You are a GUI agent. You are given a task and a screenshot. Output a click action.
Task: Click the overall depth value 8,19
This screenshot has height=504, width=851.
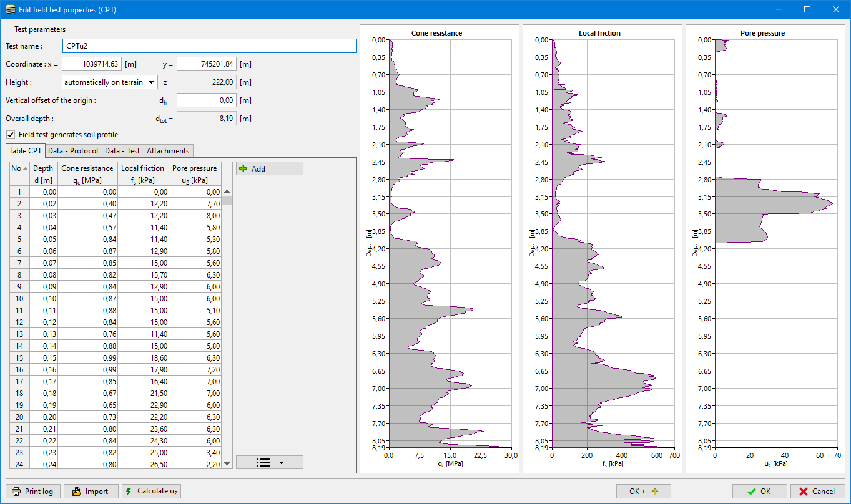pyautogui.click(x=207, y=118)
